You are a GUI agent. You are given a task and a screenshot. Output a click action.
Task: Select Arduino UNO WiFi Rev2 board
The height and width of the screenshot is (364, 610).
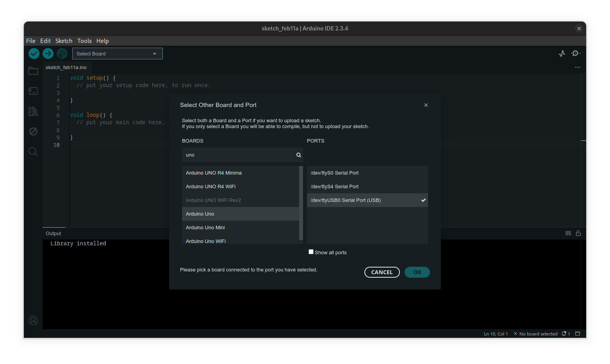241,200
